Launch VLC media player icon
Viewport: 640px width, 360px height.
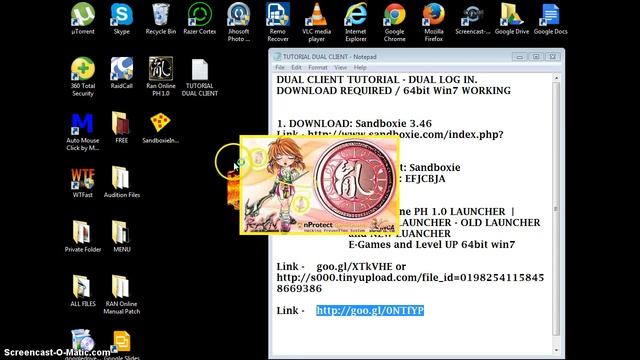click(316, 22)
